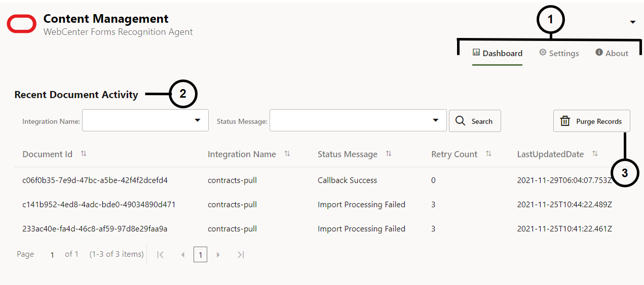The width and height of the screenshot is (644, 285).
Task: Sort by Status Message column icon
Action: pos(389,154)
